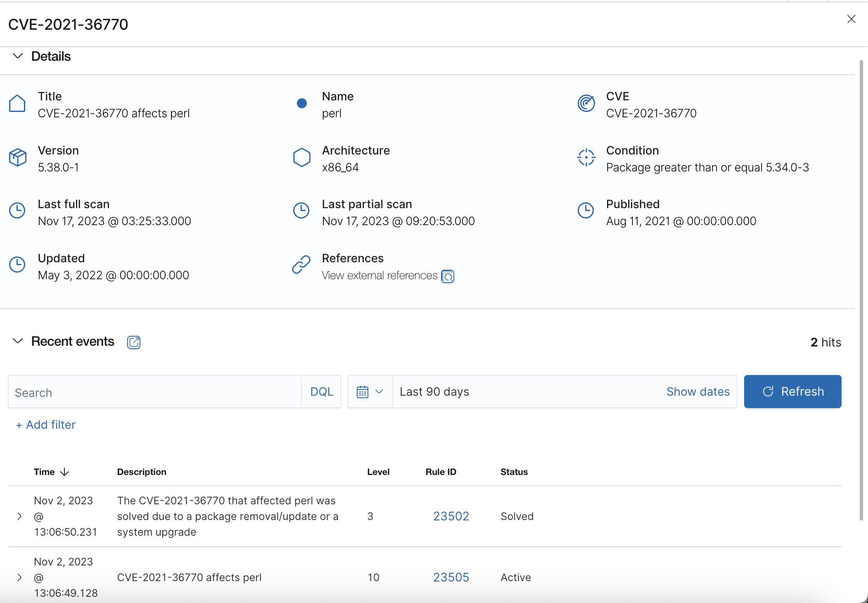Click the + Add filter option
This screenshot has height=603, width=868.
coord(45,425)
